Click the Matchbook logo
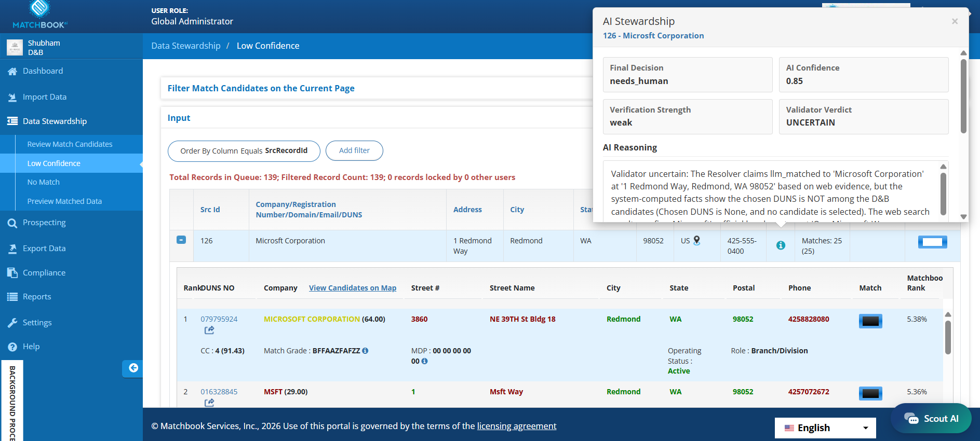The image size is (980, 441). (40, 15)
